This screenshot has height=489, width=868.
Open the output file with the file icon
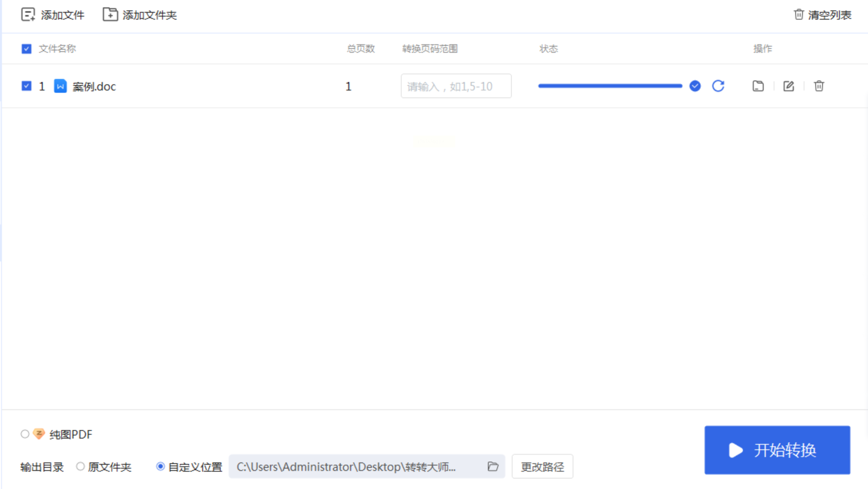(758, 86)
